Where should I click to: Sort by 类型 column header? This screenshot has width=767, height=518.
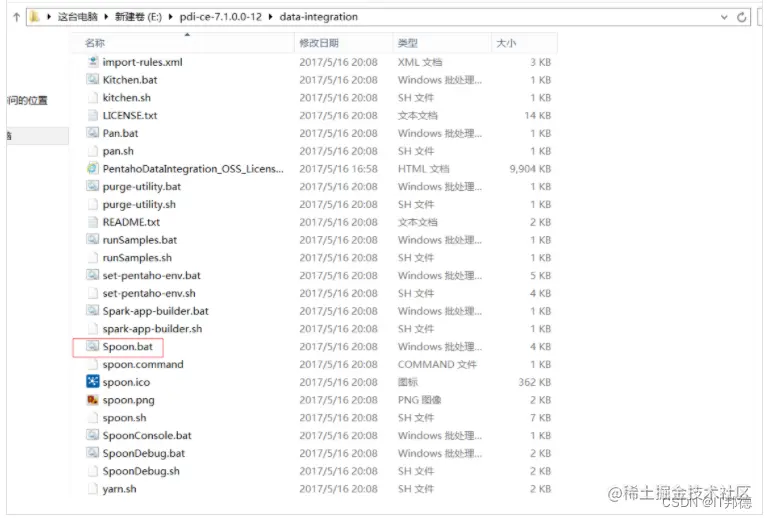pos(442,43)
